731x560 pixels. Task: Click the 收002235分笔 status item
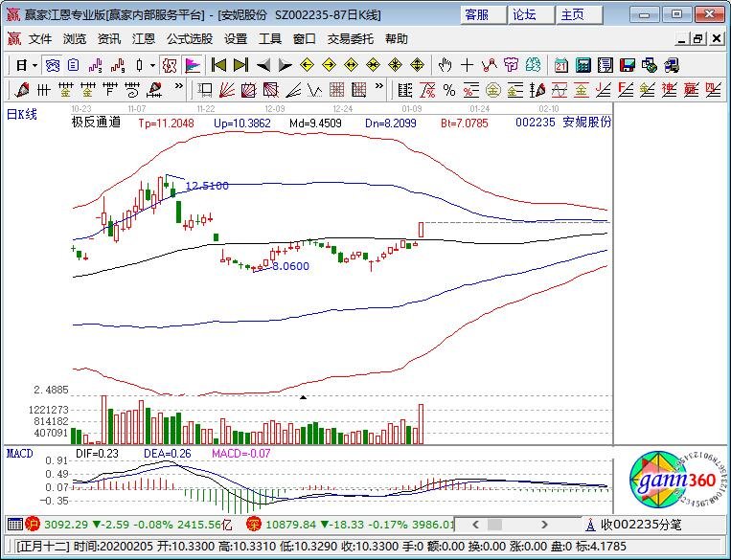coord(641,525)
